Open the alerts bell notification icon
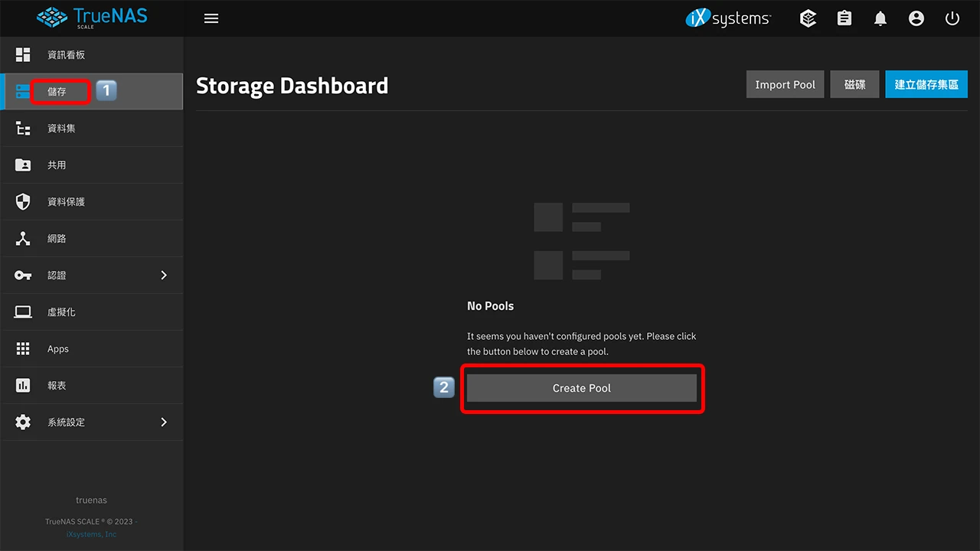980x551 pixels. click(880, 18)
